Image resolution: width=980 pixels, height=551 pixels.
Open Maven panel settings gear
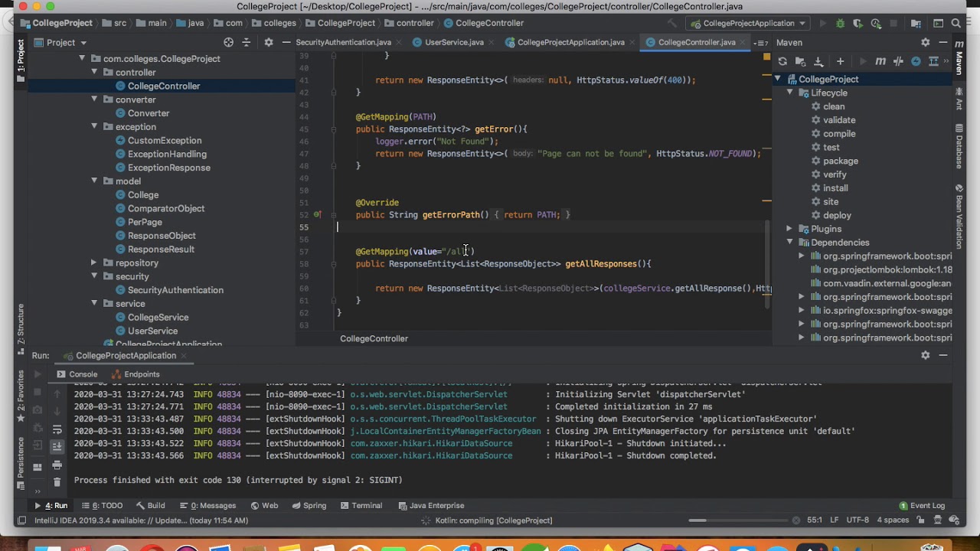pos(925,43)
